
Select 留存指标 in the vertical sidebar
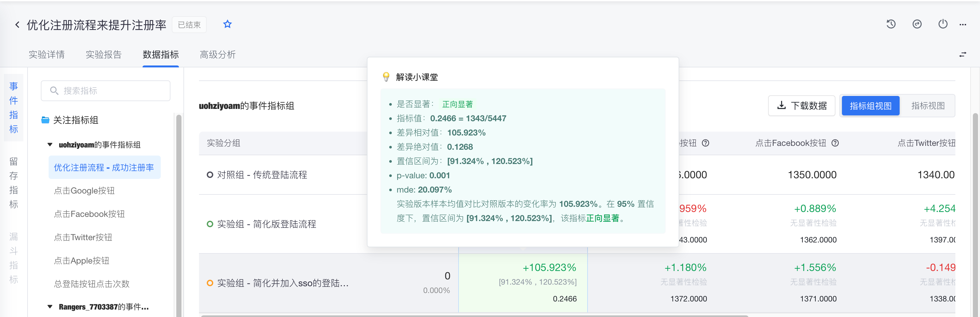tap(14, 183)
